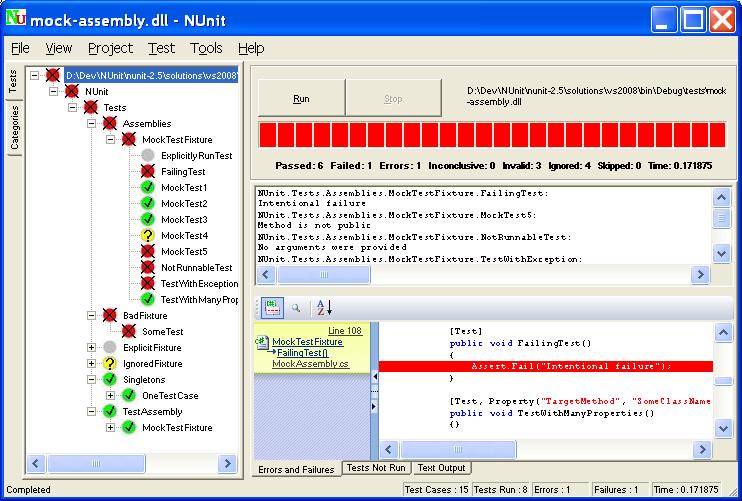This screenshot has width=742, height=501.
Task: Select the Errors and Failures tab
Action: (x=296, y=469)
